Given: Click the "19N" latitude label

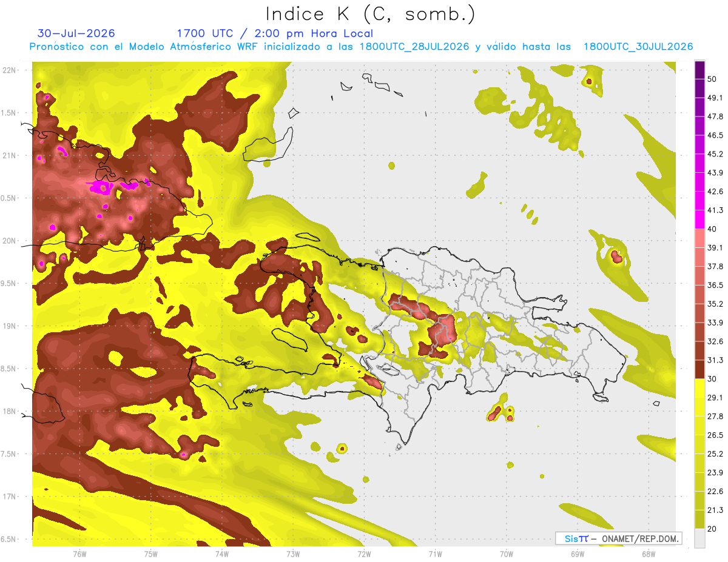Looking at the screenshot, I should click(10, 326).
